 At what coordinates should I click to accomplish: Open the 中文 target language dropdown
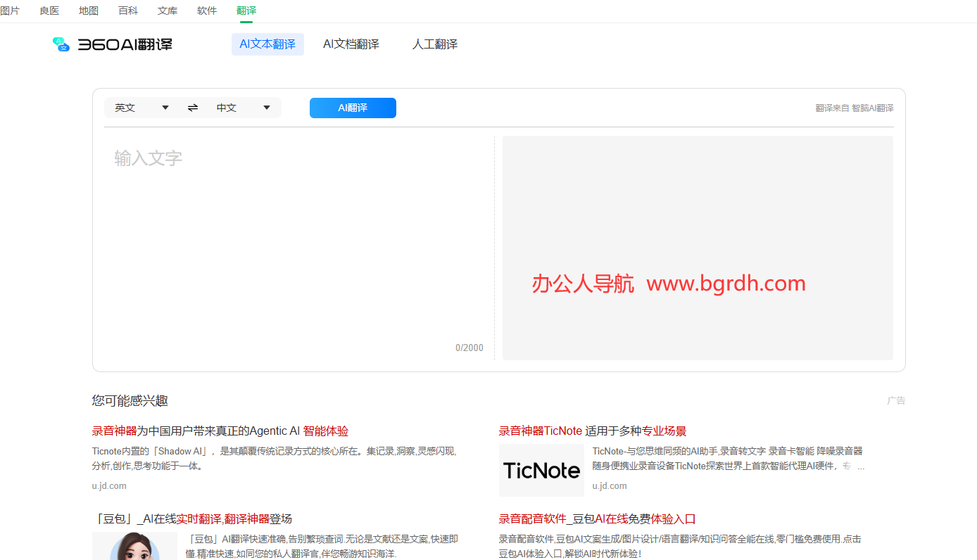[x=243, y=108]
